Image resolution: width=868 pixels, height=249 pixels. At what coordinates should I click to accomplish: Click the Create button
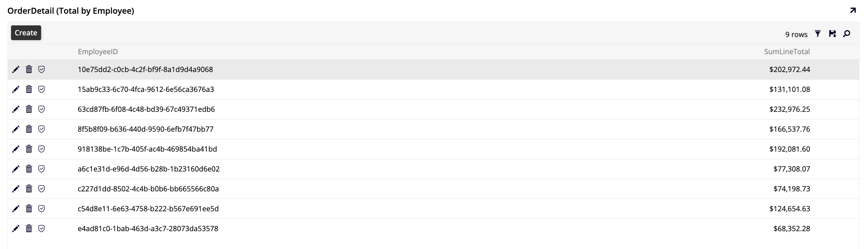(x=26, y=33)
